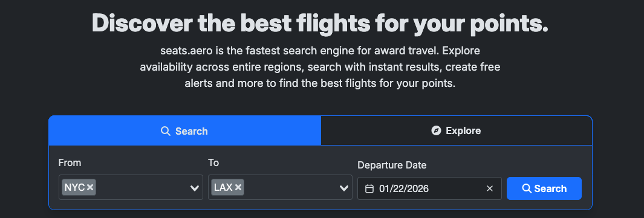644x218 pixels.
Task: Click the Departure Date label
Action: (392, 165)
